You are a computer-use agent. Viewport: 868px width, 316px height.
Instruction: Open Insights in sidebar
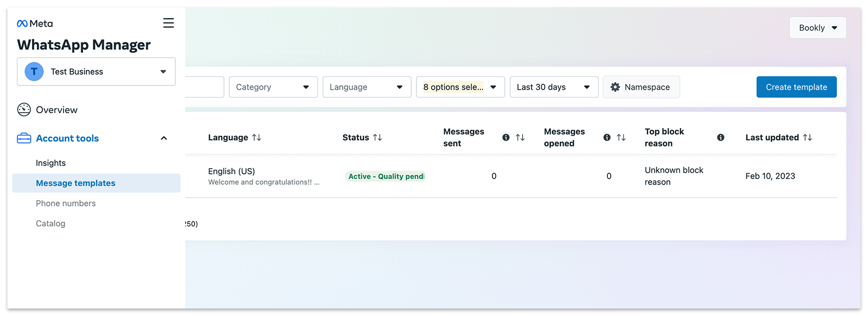click(x=51, y=163)
